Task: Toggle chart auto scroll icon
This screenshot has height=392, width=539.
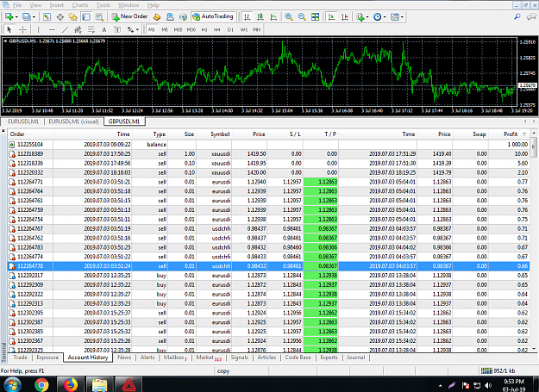Action: pyautogui.click(x=331, y=17)
